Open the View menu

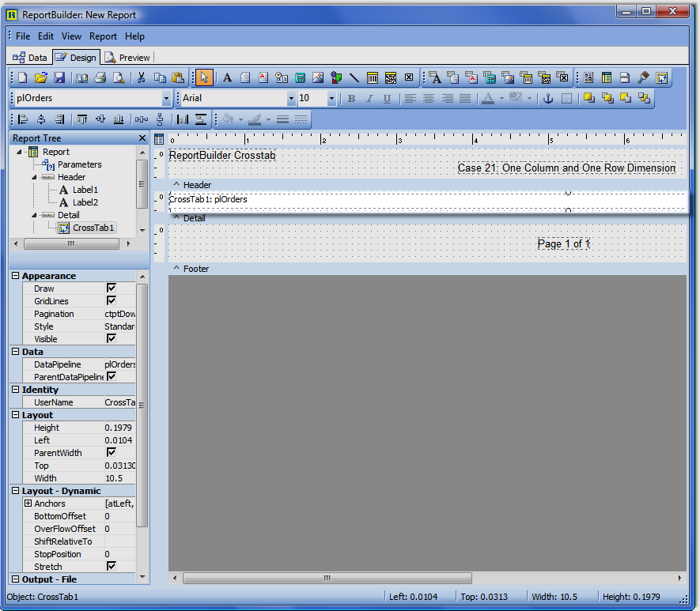71,36
